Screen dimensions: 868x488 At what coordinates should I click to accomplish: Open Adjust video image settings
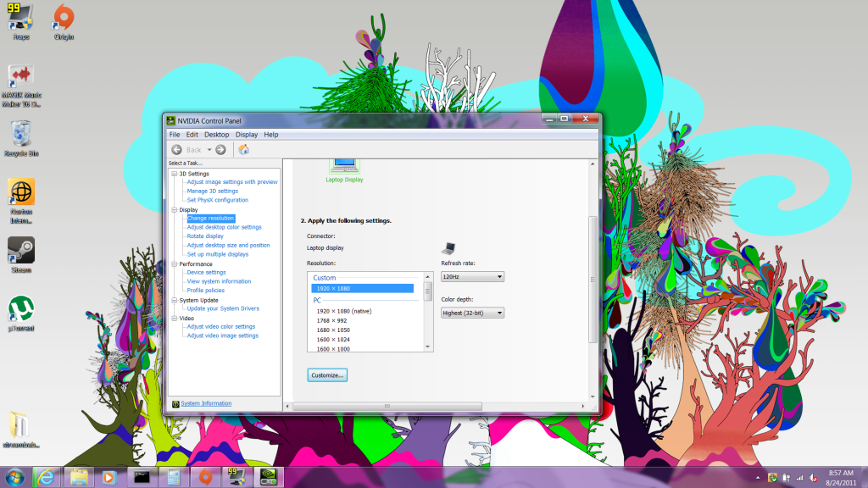223,335
